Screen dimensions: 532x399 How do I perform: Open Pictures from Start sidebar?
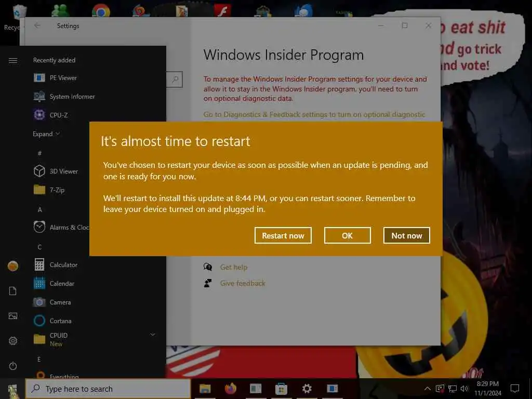pyautogui.click(x=13, y=316)
